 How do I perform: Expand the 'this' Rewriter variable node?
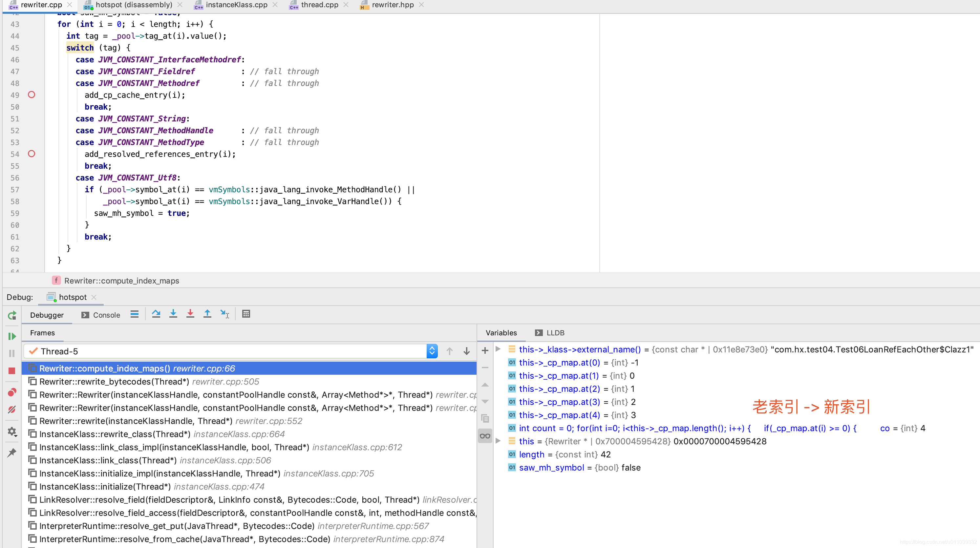[x=498, y=441]
